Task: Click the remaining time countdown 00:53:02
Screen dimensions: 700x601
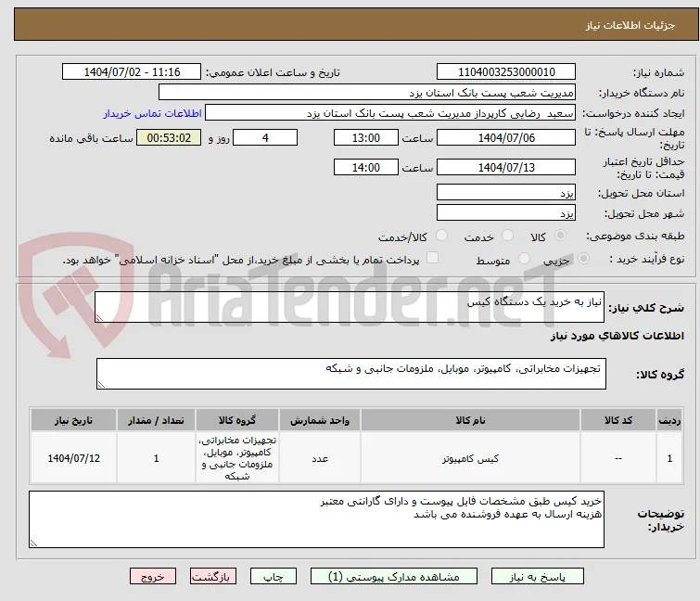Action: click(x=169, y=137)
